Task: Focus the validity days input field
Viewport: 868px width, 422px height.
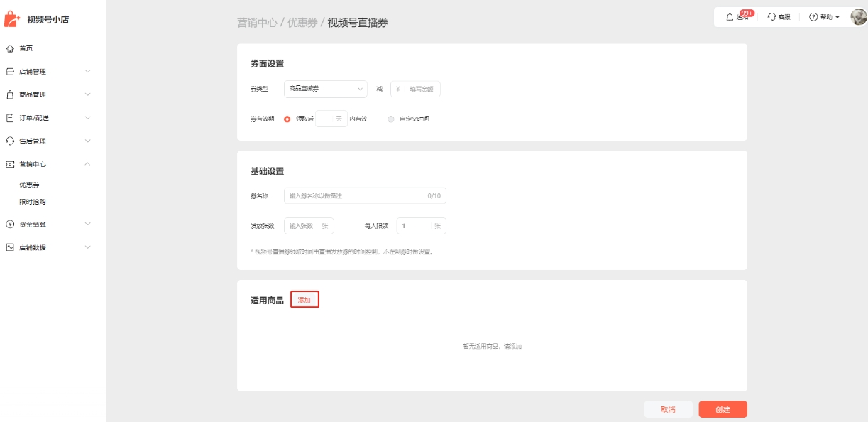Action: [x=331, y=119]
